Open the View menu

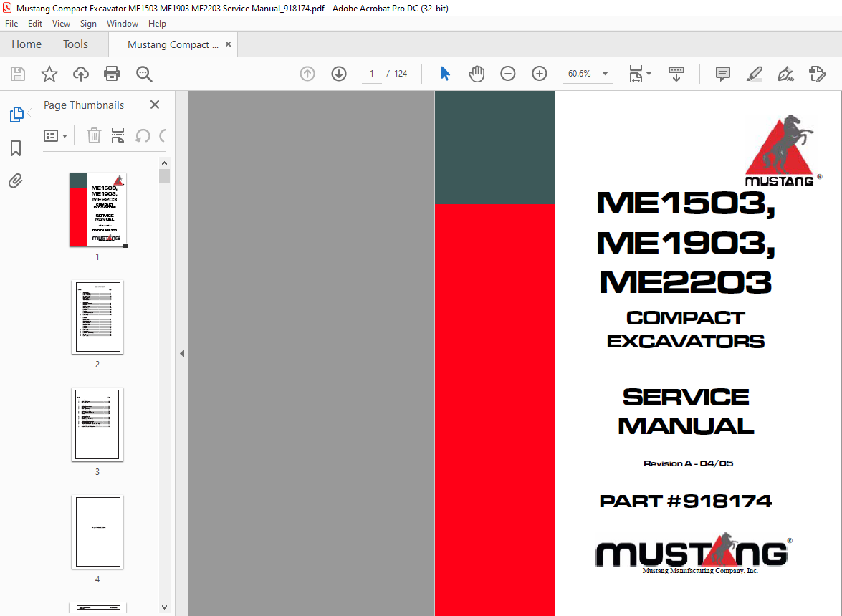pyautogui.click(x=61, y=24)
